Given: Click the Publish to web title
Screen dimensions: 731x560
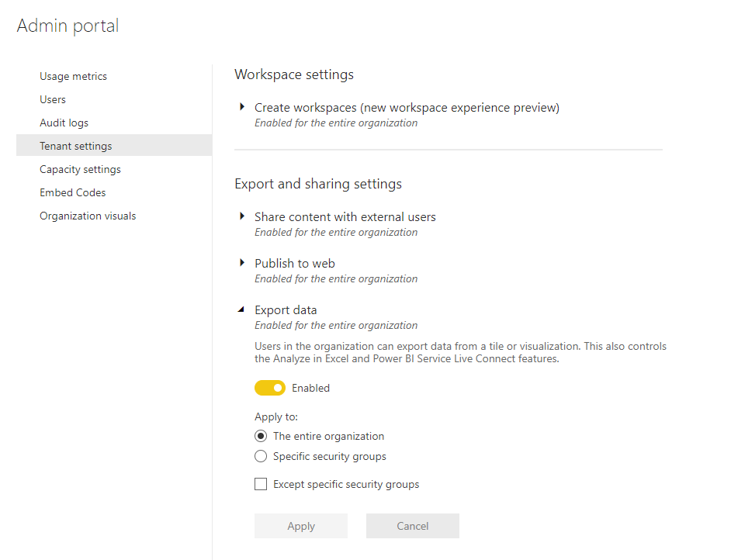Looking at the screenshot, I should [295, 263].
